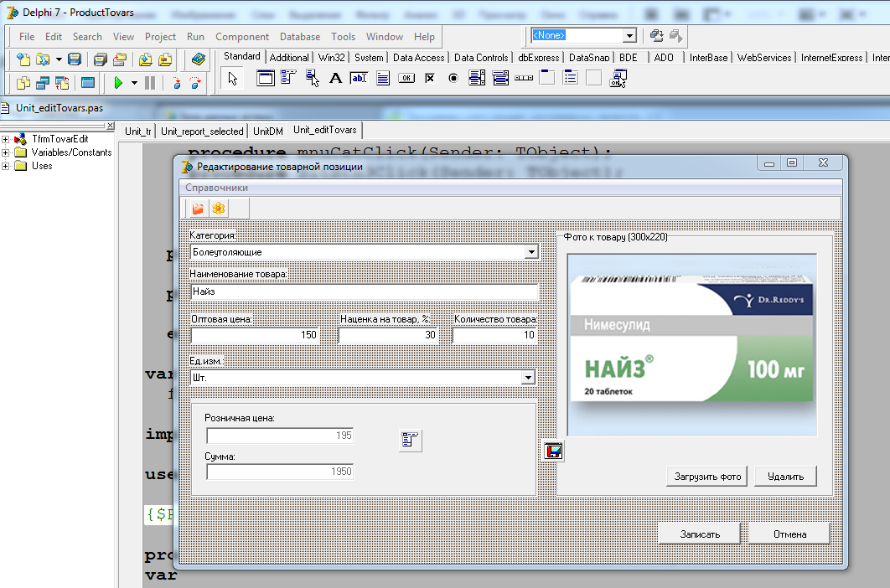The height and width of the screenshot is (588, 890).
Task: Choose the Button component in palette
Action: point(406,78)
